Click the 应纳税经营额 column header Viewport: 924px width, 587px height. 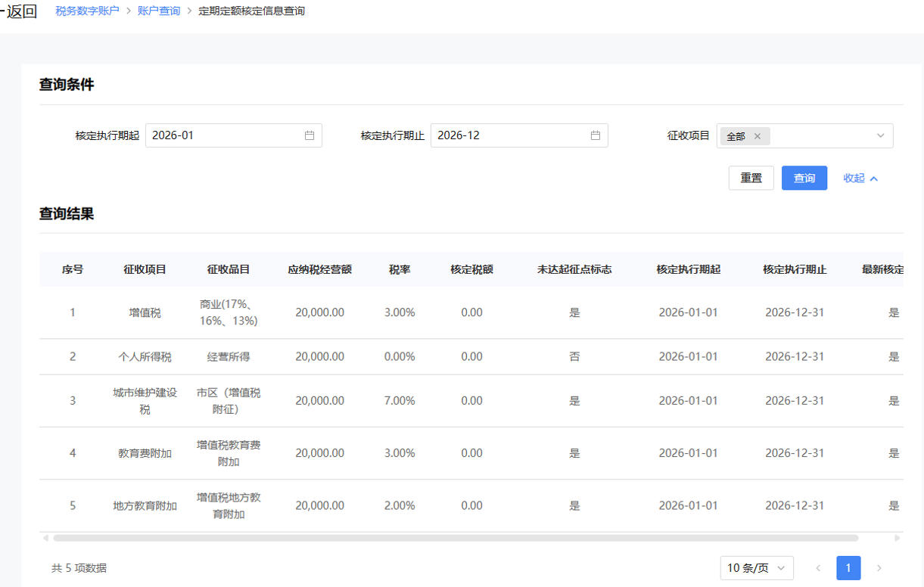(x=319, y=269)
